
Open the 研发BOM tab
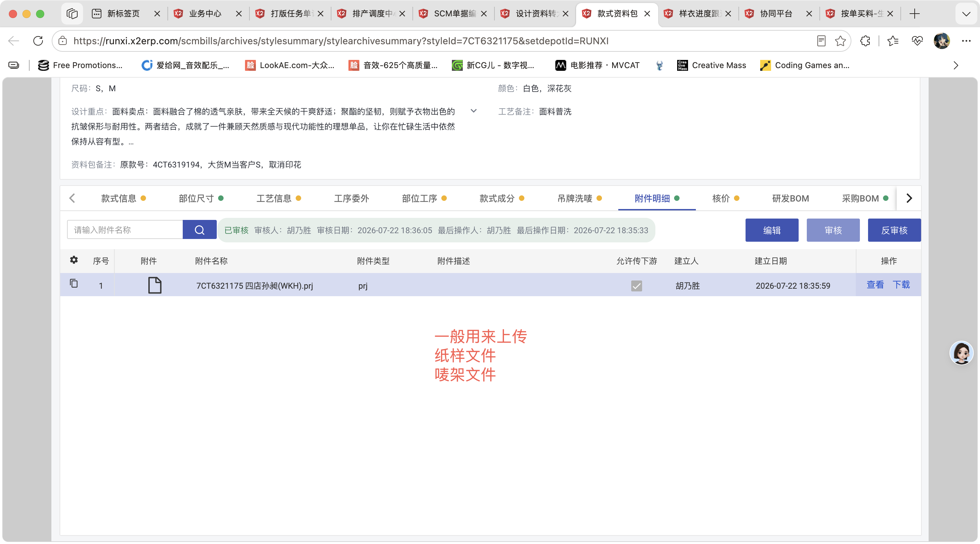click(790, 198)
